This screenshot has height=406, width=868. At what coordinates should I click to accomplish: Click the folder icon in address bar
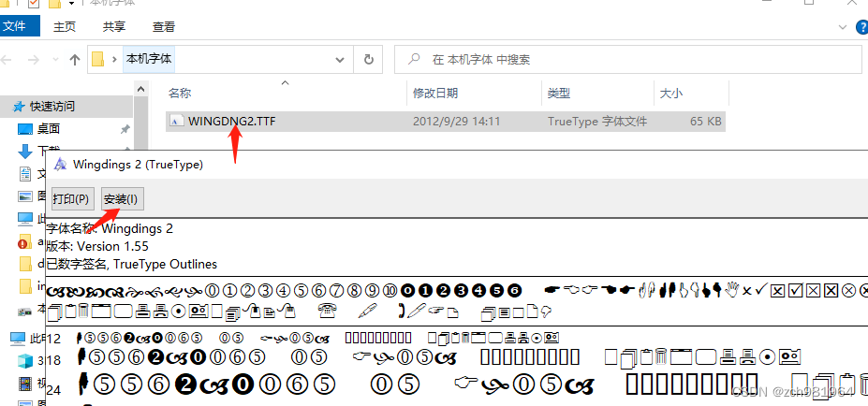coord(98,59)
